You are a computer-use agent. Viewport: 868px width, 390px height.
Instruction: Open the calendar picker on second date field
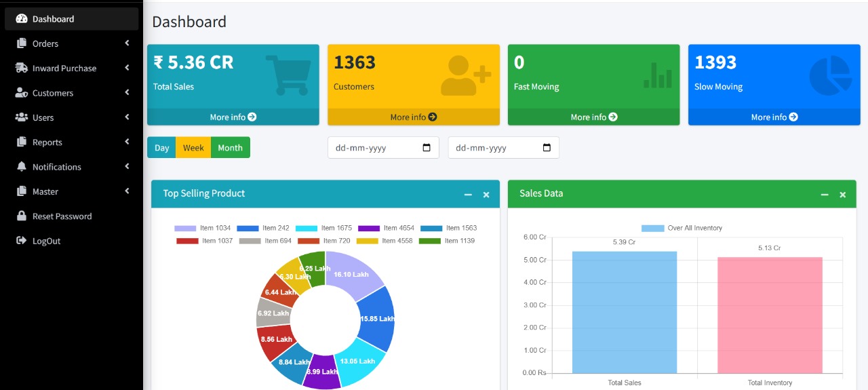[547, 148]
